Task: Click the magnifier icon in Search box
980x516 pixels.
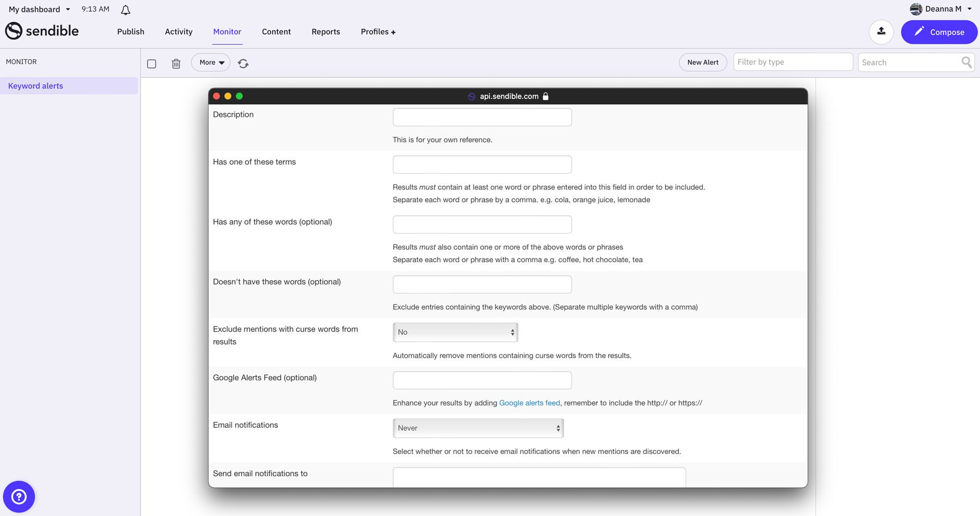Action: coord(966,62)
